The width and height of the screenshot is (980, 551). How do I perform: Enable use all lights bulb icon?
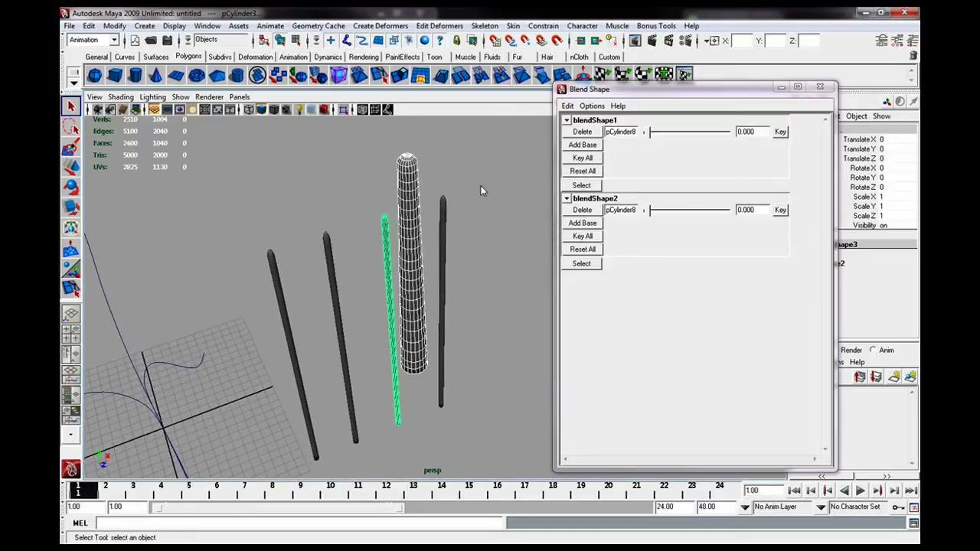pos(299,109)
